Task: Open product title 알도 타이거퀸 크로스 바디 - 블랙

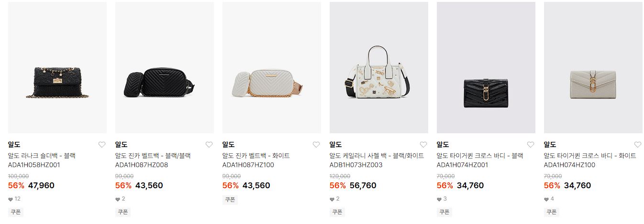Action: pyautogui.click(x=480, y=156)
